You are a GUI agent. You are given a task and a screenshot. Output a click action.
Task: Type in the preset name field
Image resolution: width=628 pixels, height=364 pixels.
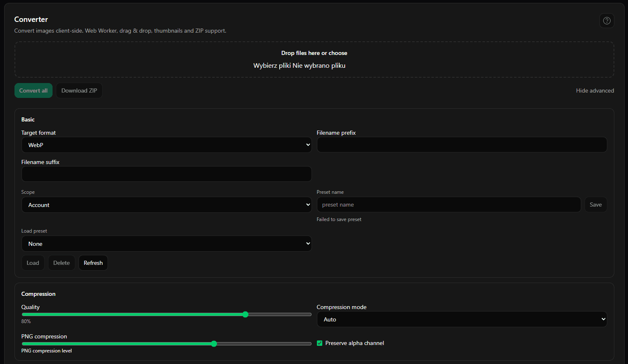[x=448, y=205]
